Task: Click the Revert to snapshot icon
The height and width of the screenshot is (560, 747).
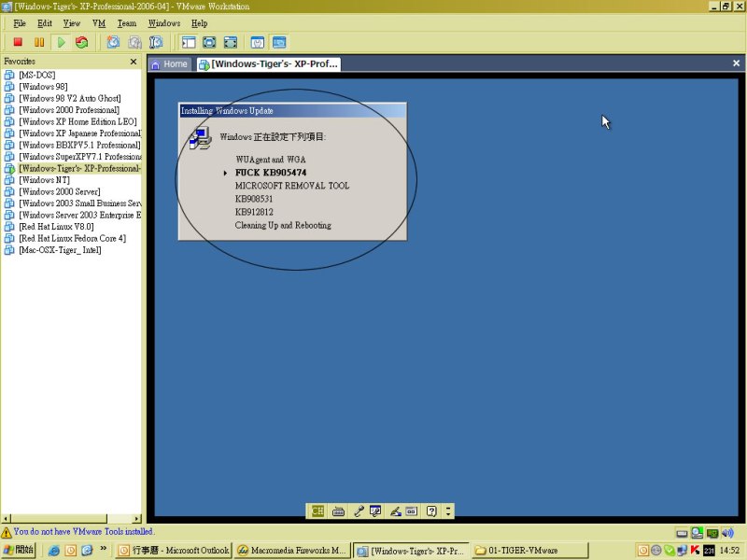Action: click(134, 42)
